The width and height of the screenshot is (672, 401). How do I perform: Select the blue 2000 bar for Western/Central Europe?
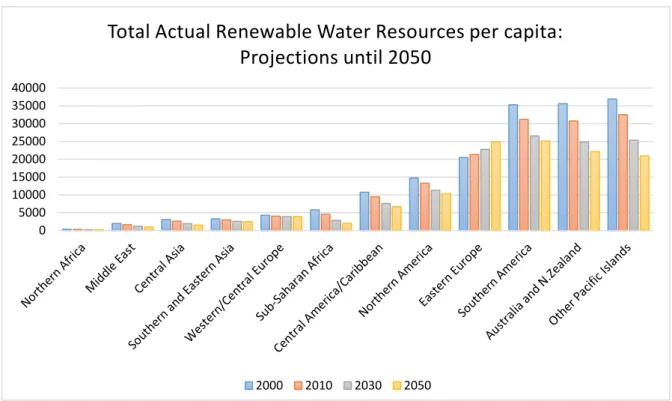click(x=264, y=223)
